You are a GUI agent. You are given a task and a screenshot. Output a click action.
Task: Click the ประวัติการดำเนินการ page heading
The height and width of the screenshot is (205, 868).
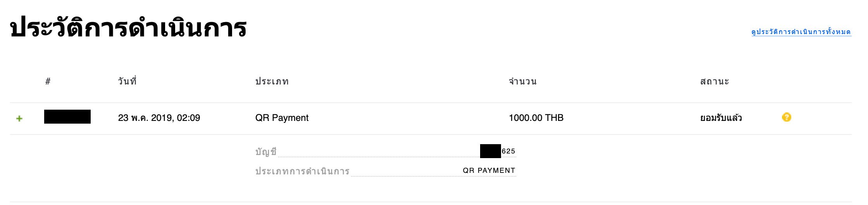[128, 28]
